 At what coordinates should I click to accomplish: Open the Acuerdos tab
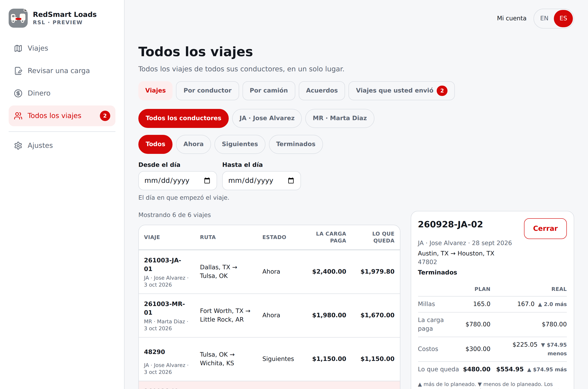[322, 91]
